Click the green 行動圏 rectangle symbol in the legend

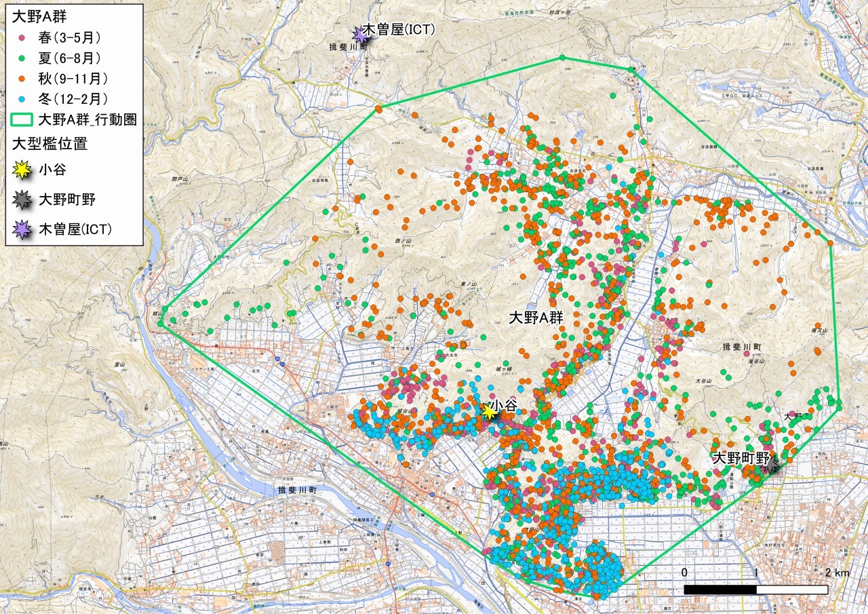[x=22, y=120]
